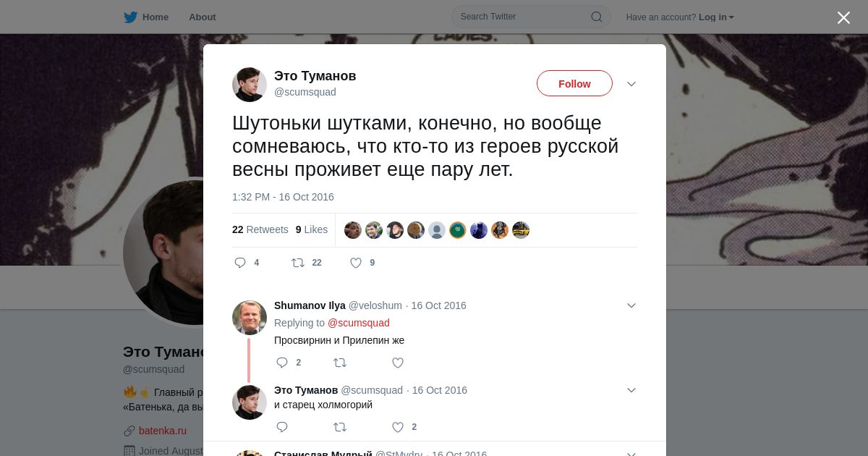The width and height of the screenshot is (868, 456).
Task: Open the Log in dropdown
Action: coord(716,17)
